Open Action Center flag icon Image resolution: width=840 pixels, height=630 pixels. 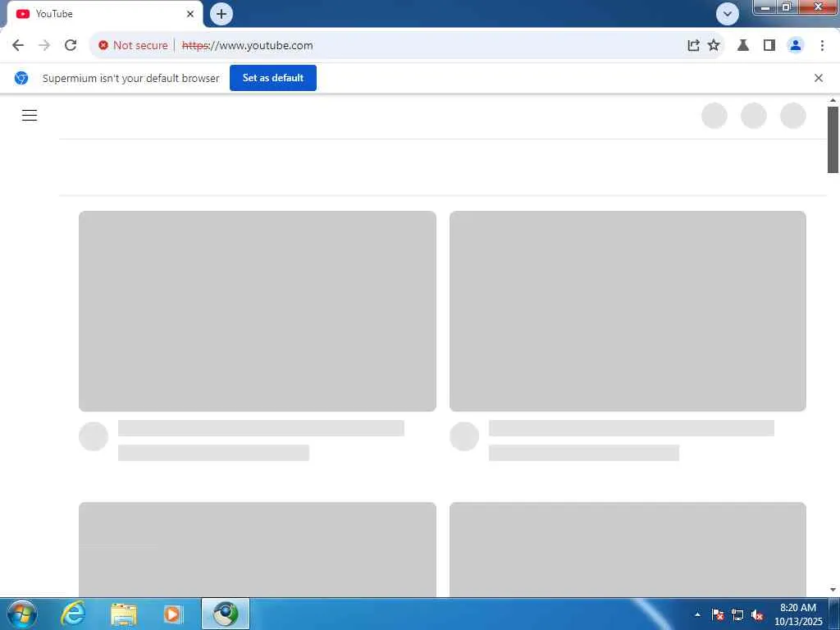[x=718, y=614]
